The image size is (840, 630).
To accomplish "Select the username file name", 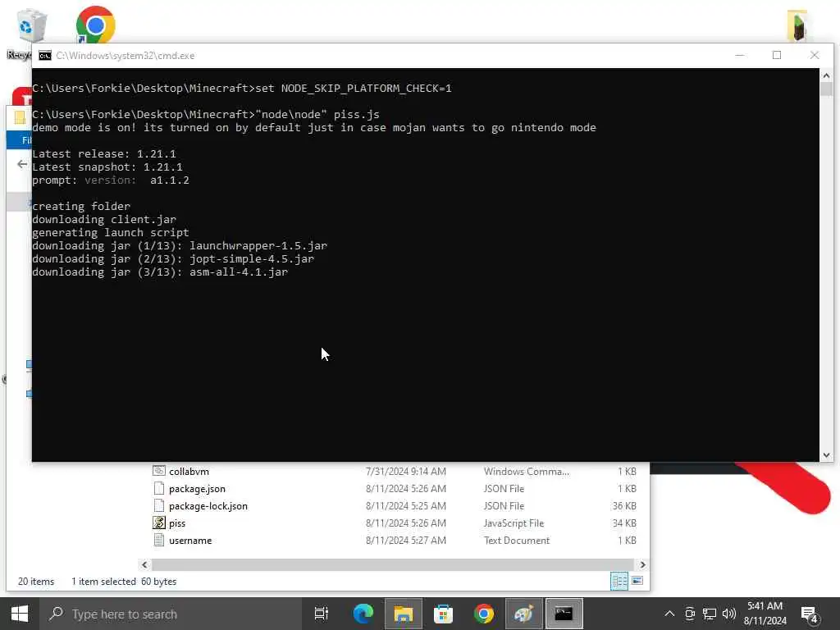I will click(190, 540).
